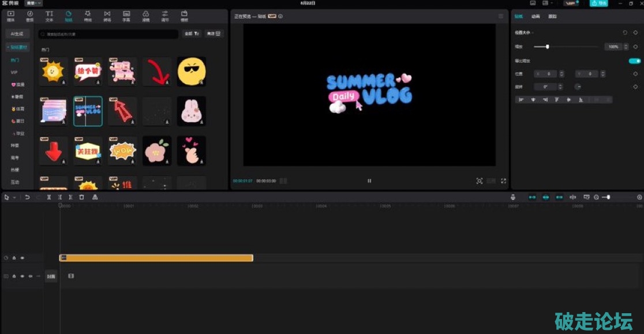The image size is (644, 334).
Task: Expand the preview panel hamburger menu
Action: pyautogui.click(x=501, y=17)
